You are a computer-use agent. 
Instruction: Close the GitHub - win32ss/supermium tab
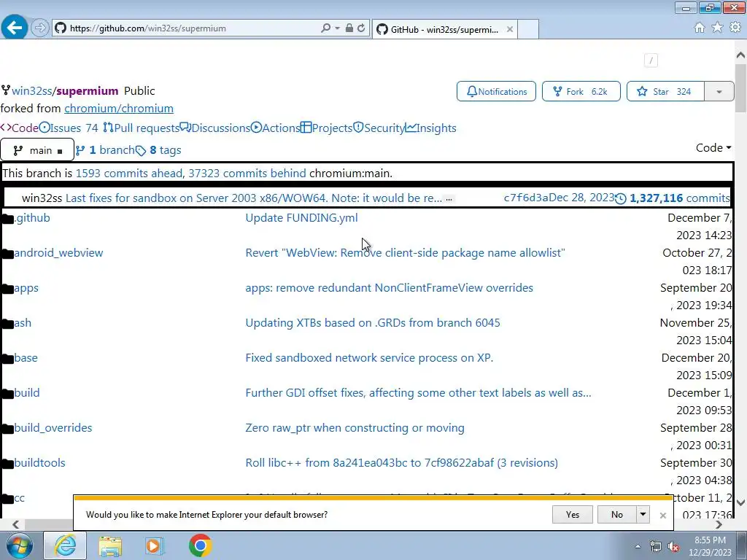click(510, 29)
